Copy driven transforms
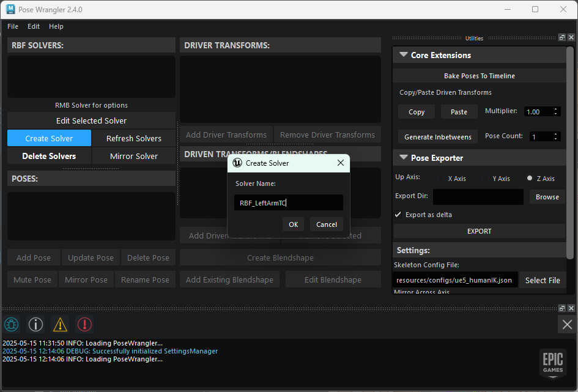Image resolution: width=578 pixels, height=392 pixels. (x=417, y=112)
